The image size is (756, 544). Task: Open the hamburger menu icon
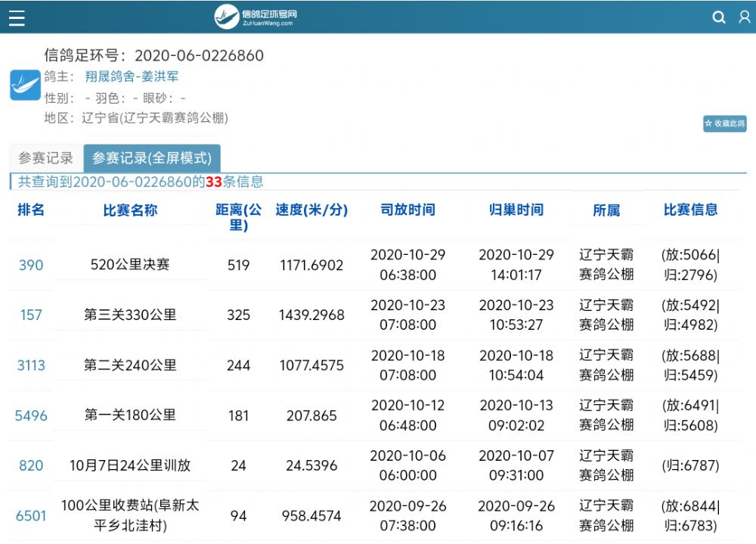tap(17, 17)
